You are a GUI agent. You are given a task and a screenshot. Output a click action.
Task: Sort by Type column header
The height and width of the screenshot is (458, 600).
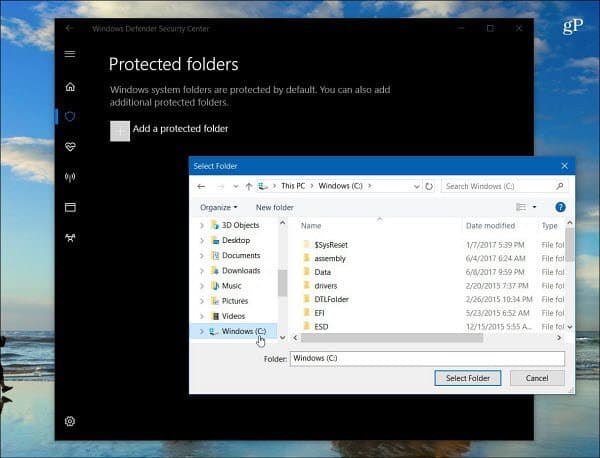click(x=551, y=226)
